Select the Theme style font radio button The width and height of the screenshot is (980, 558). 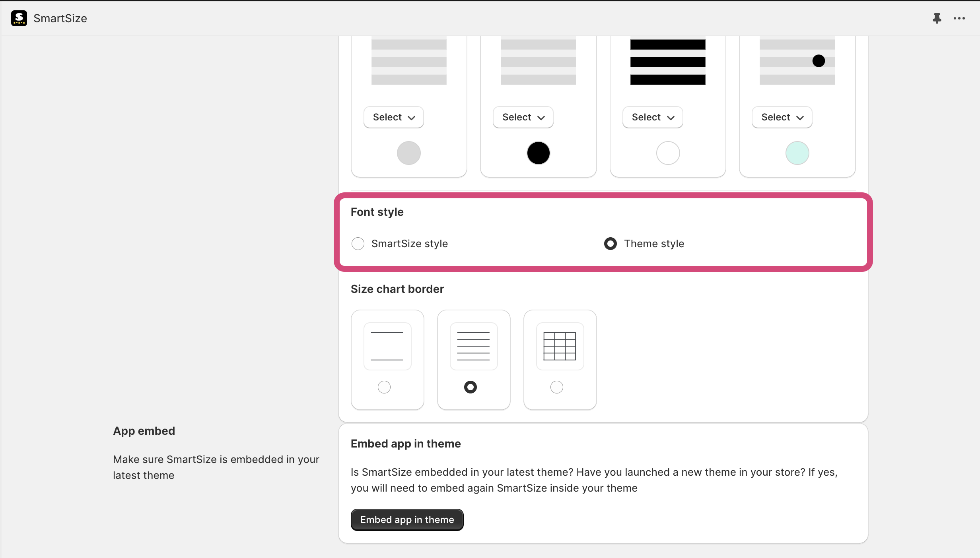(x=611, y=244)
